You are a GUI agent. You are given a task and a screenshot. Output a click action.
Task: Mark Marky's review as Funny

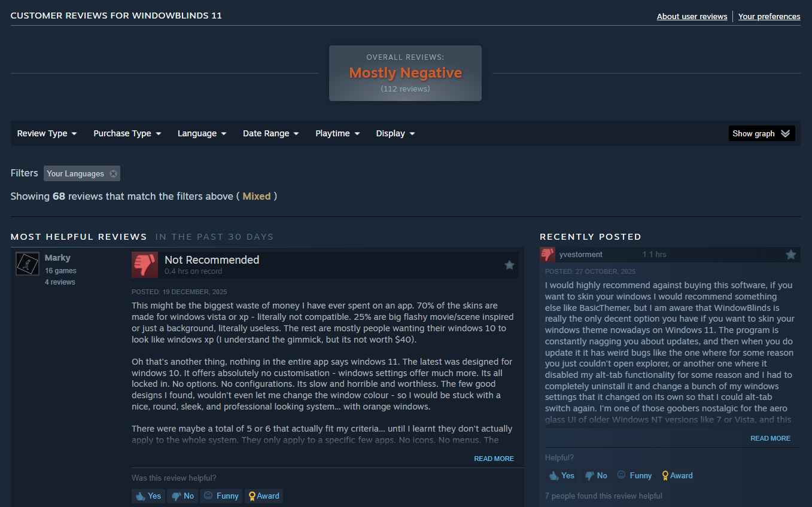[221, 496]
